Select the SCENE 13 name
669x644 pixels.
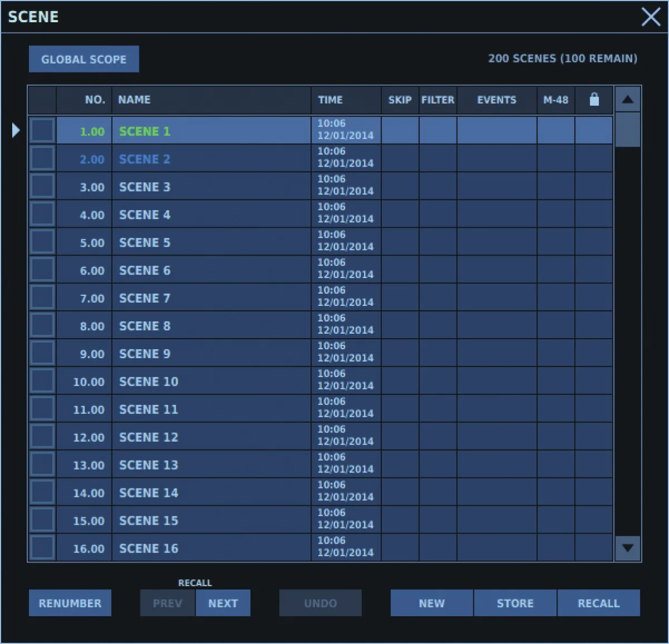pyautogui.click(x=149, y=465)
